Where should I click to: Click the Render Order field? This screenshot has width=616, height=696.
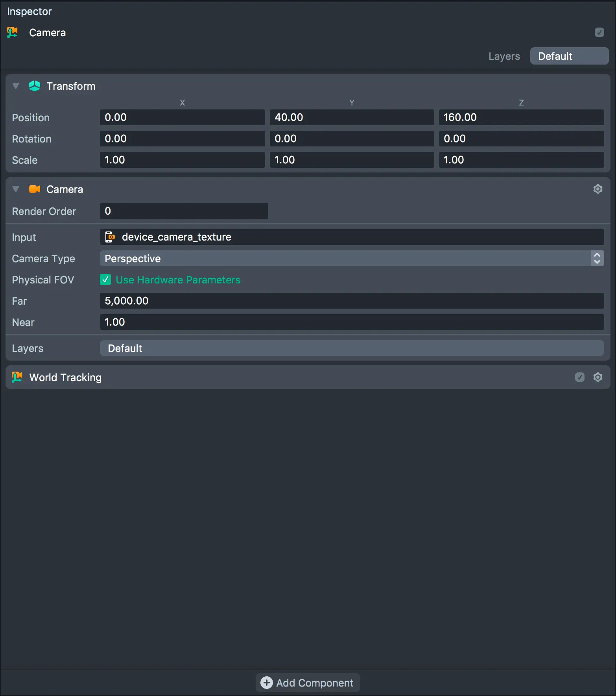(x=184, y=211)
